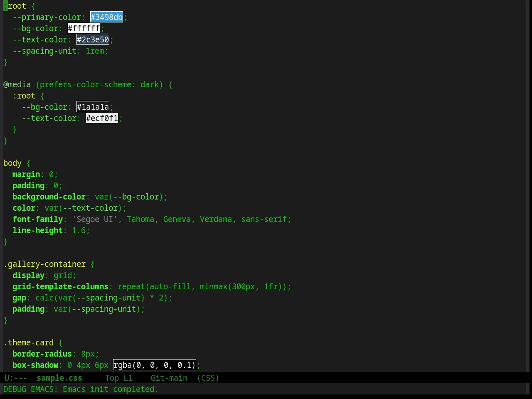532x399 pixels.
Task: Click the #2c3e50 color value
Action: pos(93,39)
